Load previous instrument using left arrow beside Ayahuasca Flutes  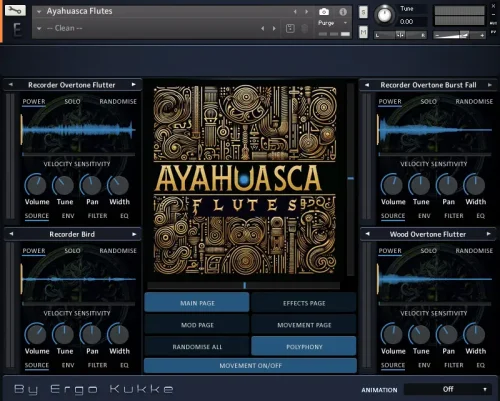295,12
